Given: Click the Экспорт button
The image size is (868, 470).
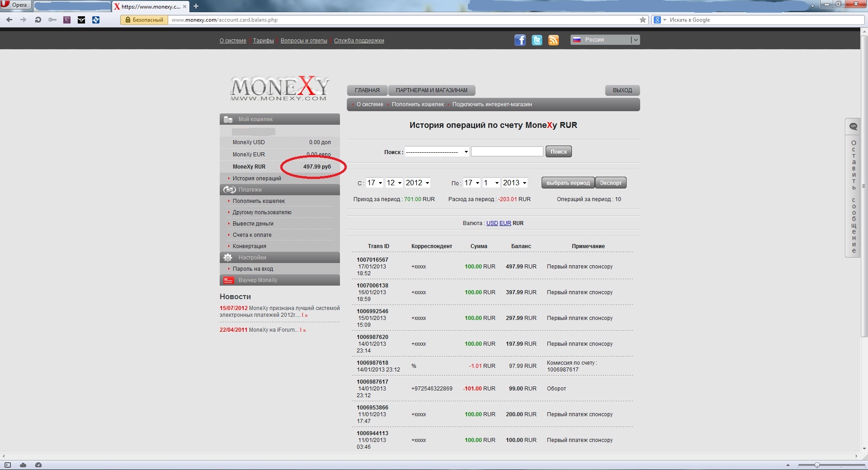Looking at the screenshot, I should pyautogui.click(x=611, y=183).
